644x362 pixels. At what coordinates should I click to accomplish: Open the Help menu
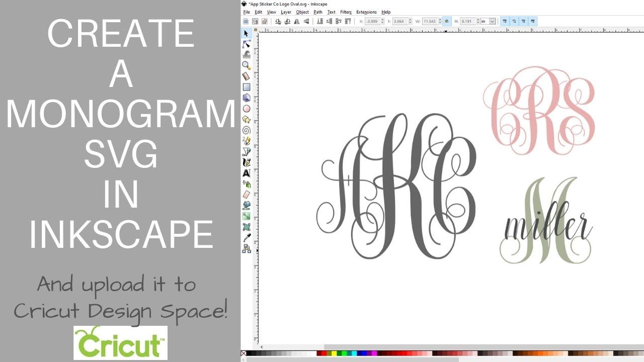point(386,12)
